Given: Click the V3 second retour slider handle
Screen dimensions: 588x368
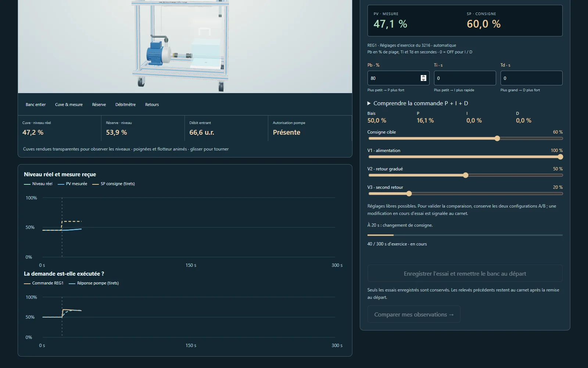Looking at the screenshot, I should point(409,194).
